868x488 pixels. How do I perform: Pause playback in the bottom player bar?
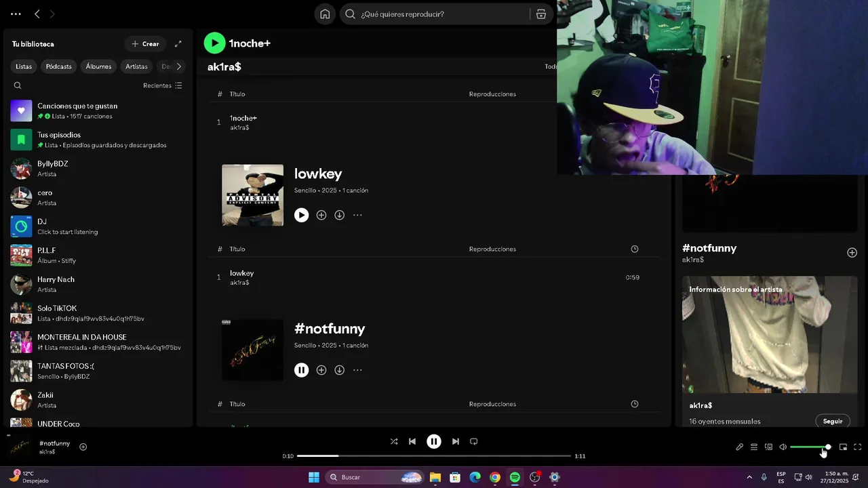pyautogui.click(x=434, y=441)
